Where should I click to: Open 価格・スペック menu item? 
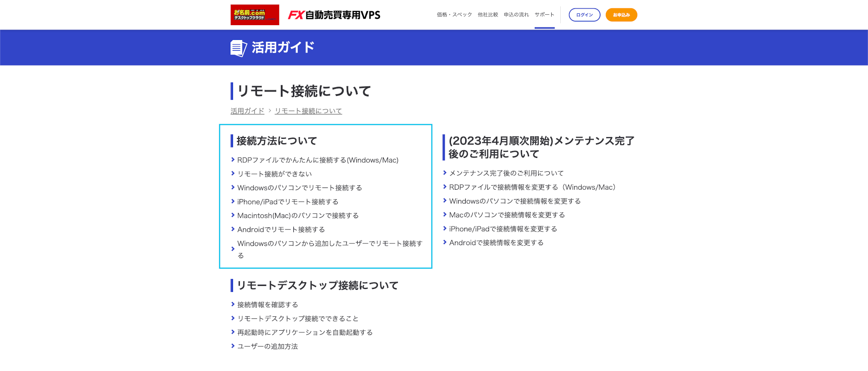pos(454,15)
